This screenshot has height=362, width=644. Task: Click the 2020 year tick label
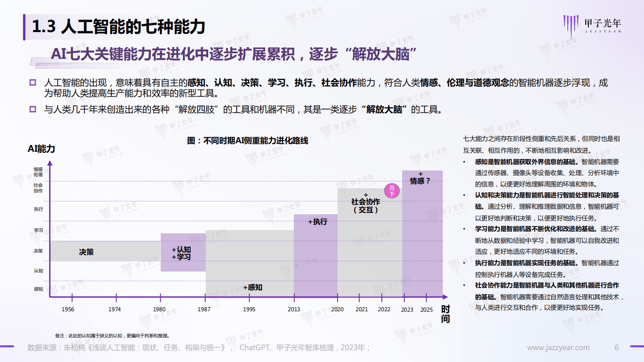point(337,309)
